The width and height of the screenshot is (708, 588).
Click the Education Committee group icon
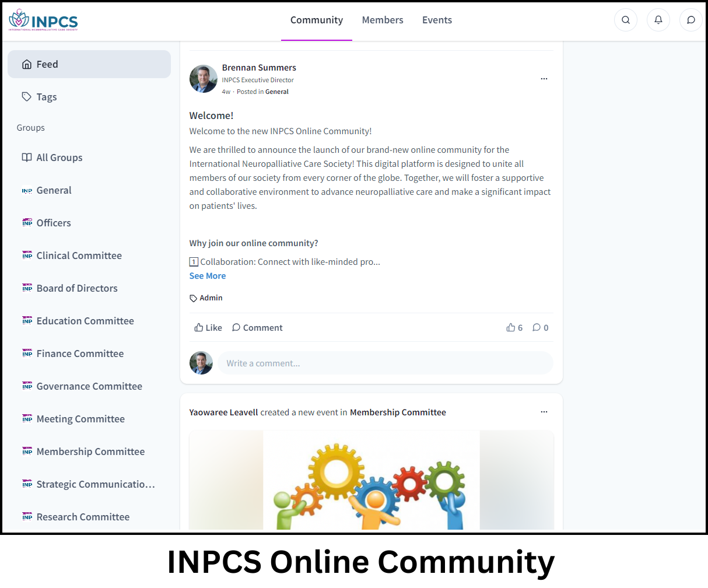27,321
